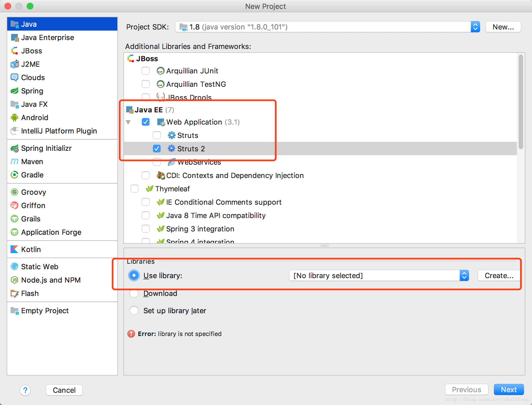Click the Griffon icon
The image size is (532, 405).
pos(14,206)
